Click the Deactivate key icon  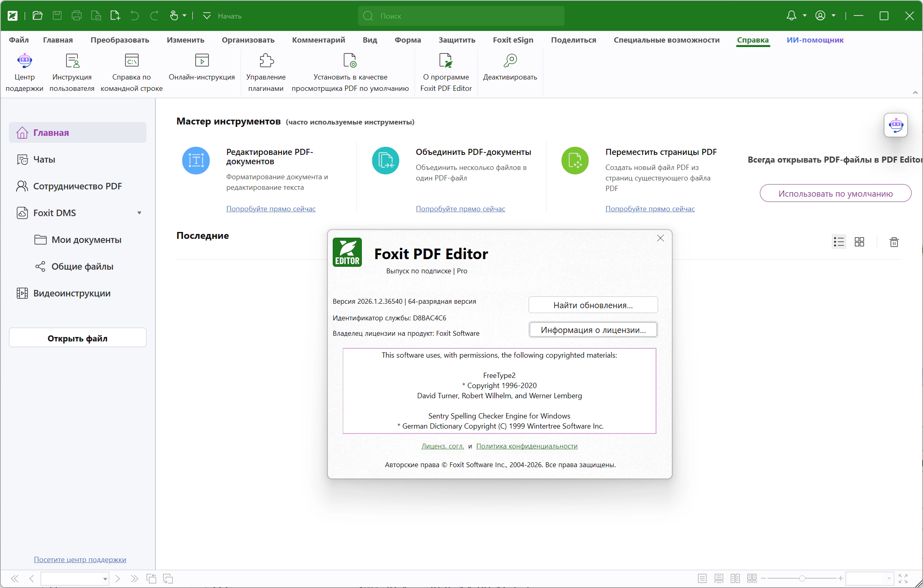pos(510,60)
